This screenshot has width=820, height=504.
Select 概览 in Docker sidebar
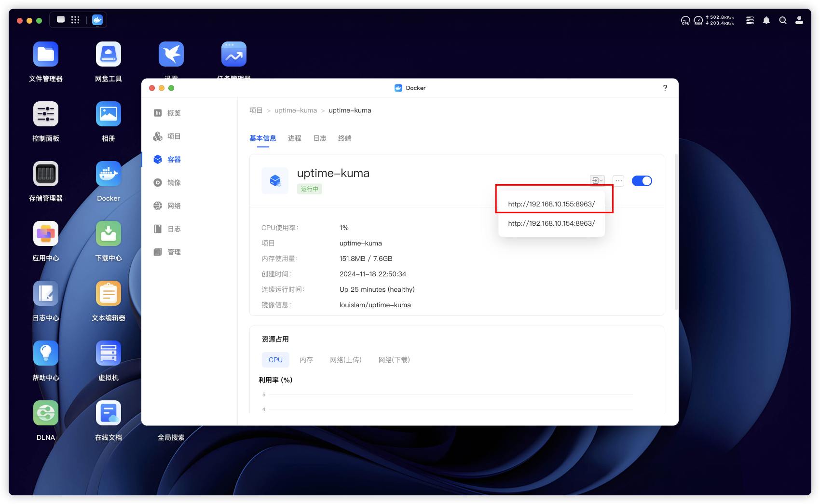coord(167,113)
